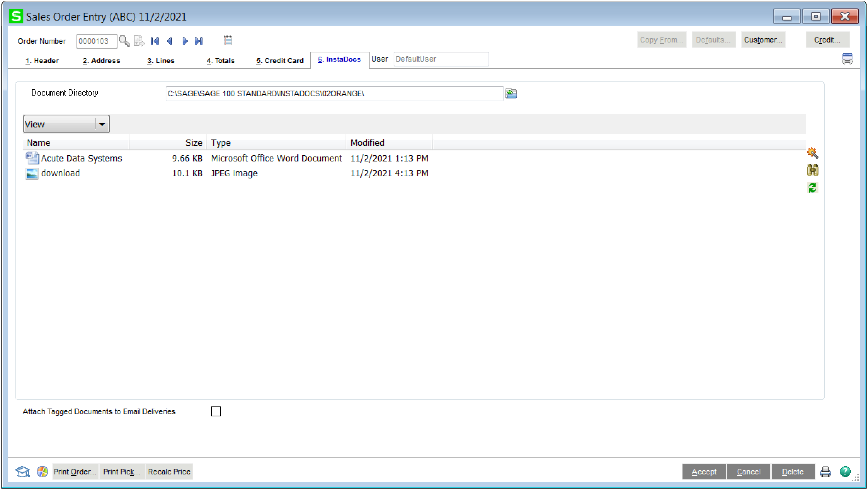
Task: Enable Attach Tagged Documents to Email Deliveries
Action: [x=216, y=411]
